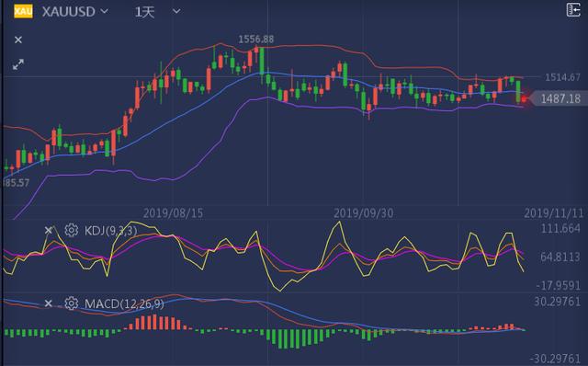Click the MACD axis value -30.29761

tap(555, 359)
